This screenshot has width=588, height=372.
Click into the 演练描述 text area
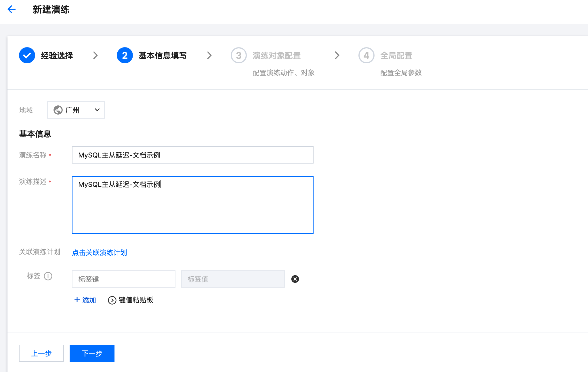pos(193,205)
